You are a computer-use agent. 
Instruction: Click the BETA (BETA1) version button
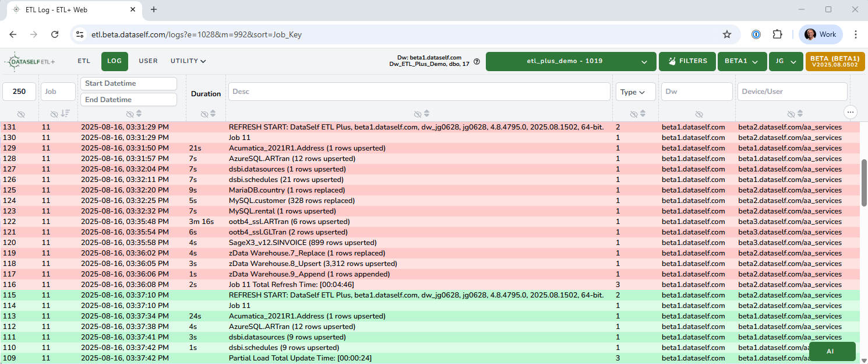pyautogui.click(x=835, y=61)
